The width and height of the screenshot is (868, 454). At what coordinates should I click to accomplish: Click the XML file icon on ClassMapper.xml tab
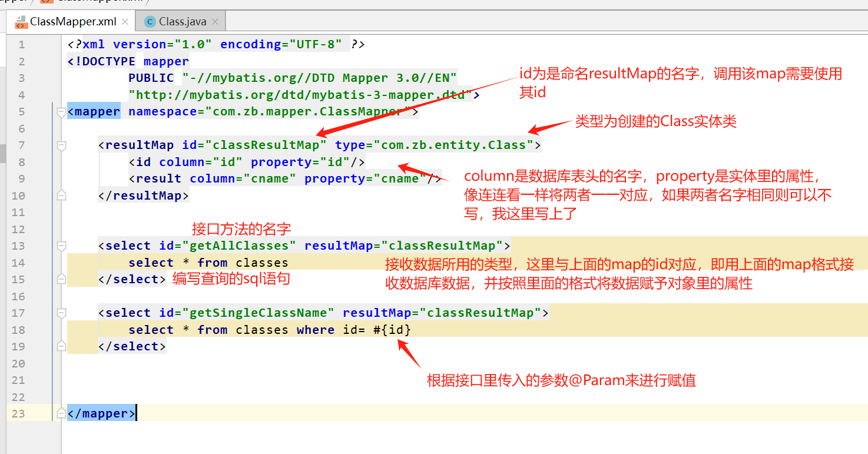coord(20,21)
